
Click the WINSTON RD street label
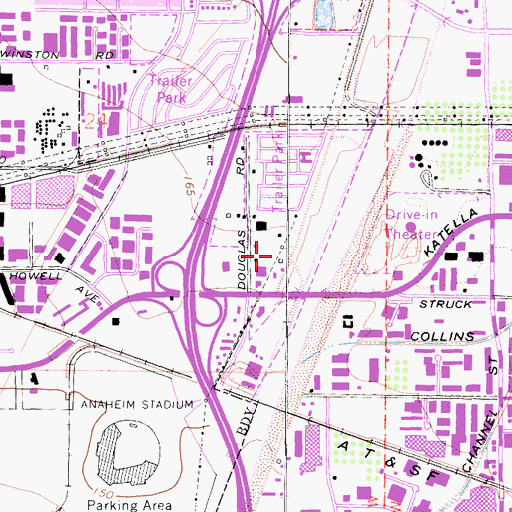(57, 55)
